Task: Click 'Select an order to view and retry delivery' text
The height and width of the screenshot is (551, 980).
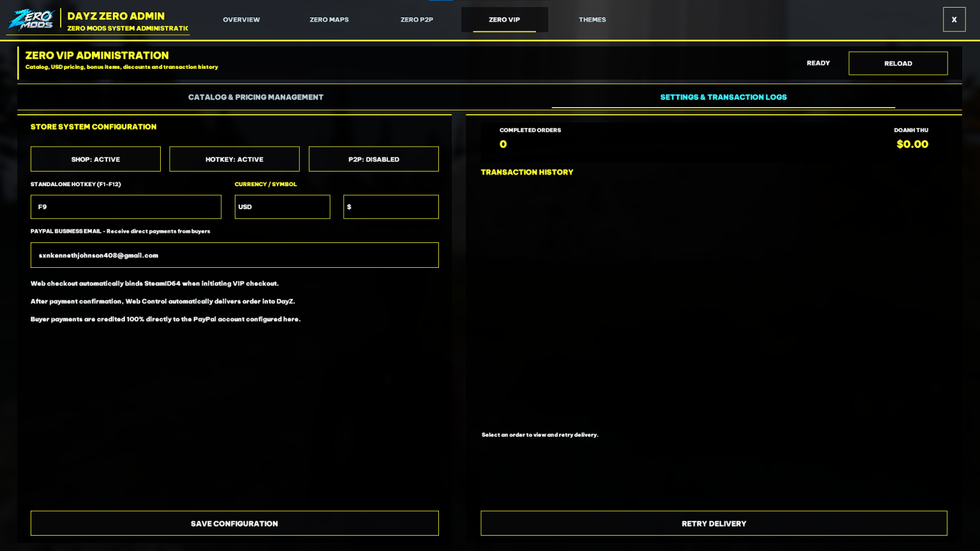Action: (x=540, y=435)
